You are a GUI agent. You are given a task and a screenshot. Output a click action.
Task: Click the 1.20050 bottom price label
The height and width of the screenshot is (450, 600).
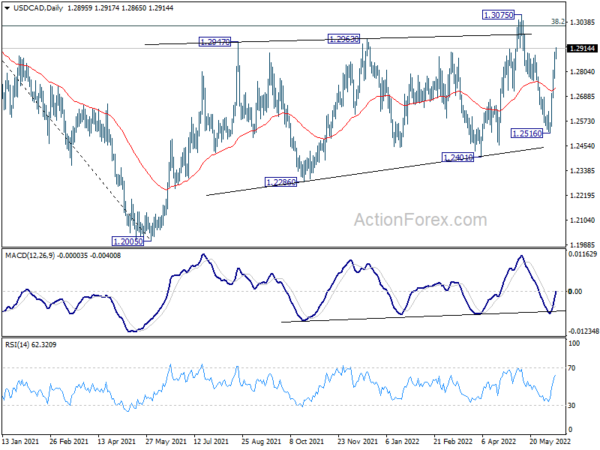tap(128, 241)
